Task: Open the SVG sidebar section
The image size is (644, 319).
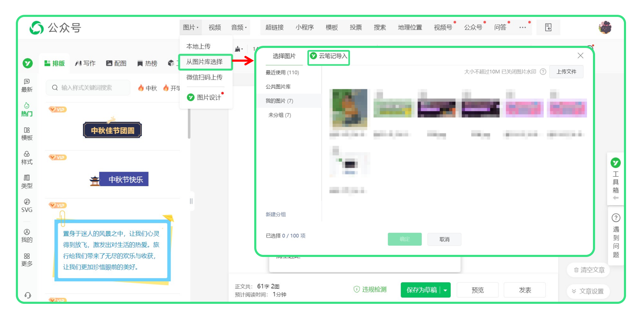Action: point(27,206)
